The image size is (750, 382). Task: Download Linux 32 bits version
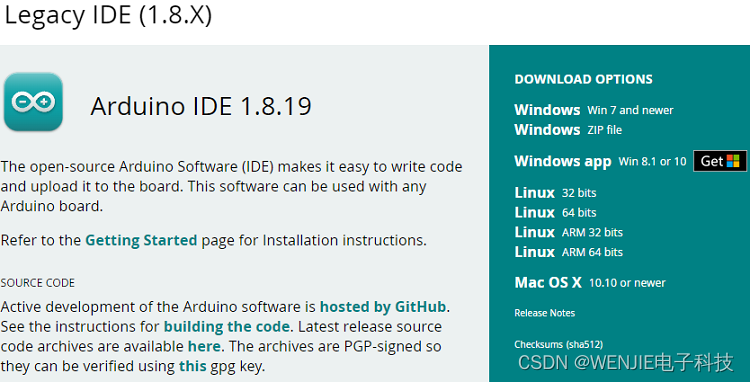[555, 193]
